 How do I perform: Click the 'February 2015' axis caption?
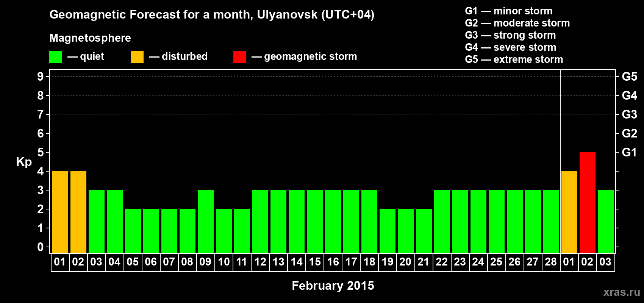point(333,286)
